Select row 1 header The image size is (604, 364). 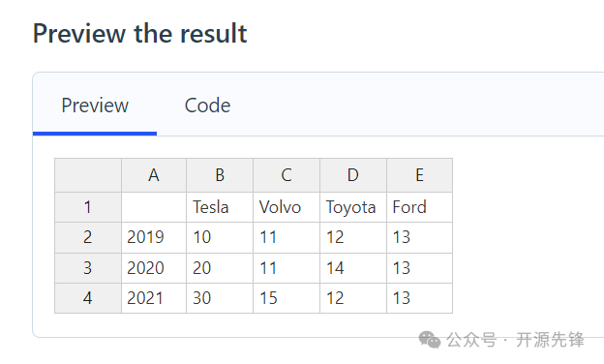(88, 207)
